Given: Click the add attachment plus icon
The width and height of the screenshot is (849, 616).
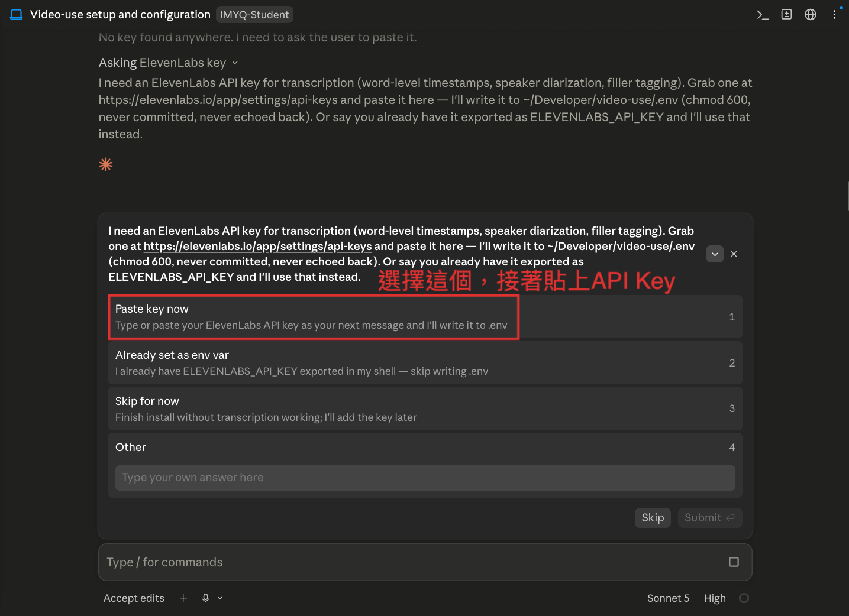Looking at the screenshot, I should click(183, 598).
